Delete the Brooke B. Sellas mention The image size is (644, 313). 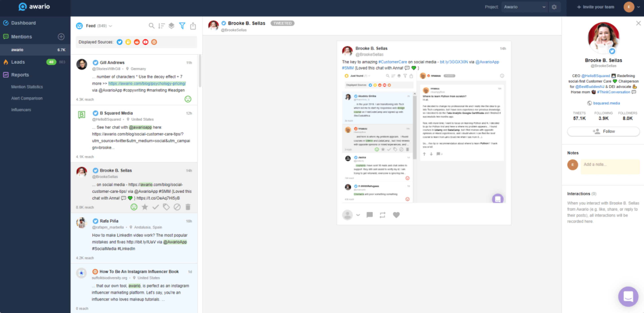(188, 207)
